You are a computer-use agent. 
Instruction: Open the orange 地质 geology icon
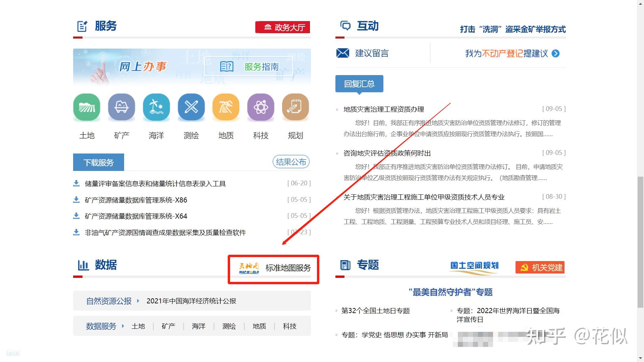[226, 107]
